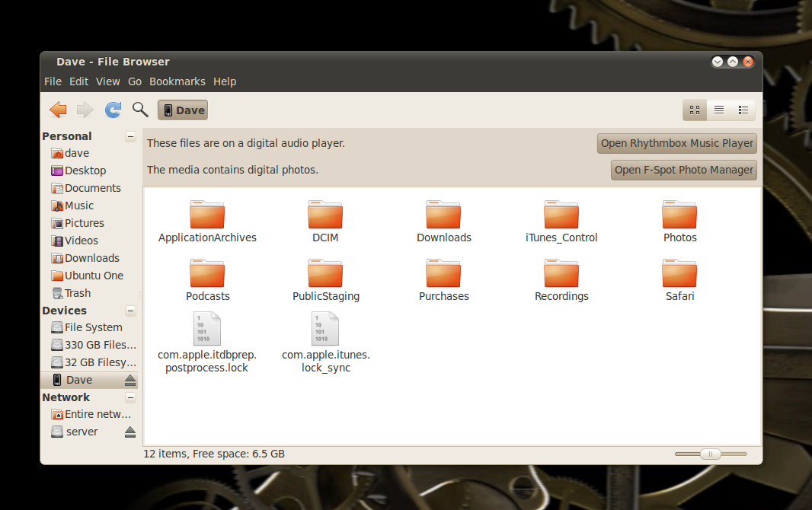Select the DCIM folder icon
The width and height of the screenshot is (812, 510).
click(x=325, y=215)
